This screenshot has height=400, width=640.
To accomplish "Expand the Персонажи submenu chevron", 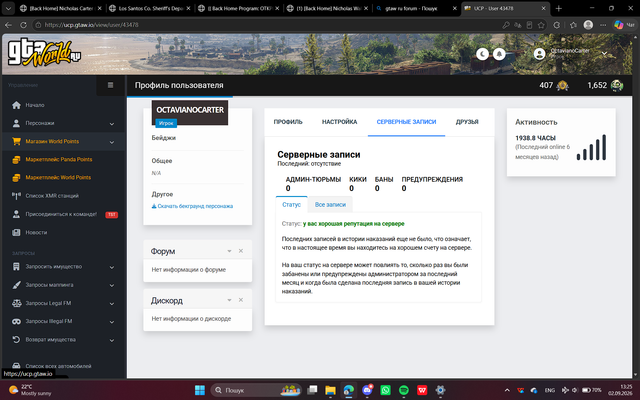I will coord(112,124).
